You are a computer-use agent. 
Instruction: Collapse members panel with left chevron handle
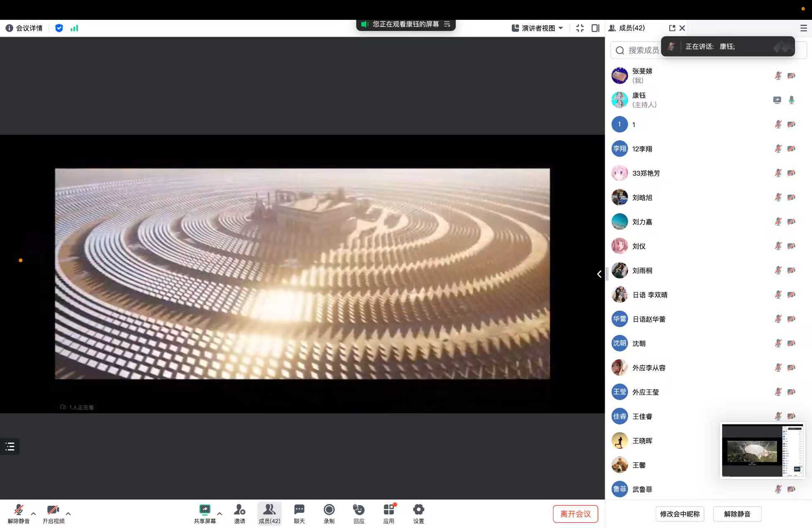pos(599,274)
